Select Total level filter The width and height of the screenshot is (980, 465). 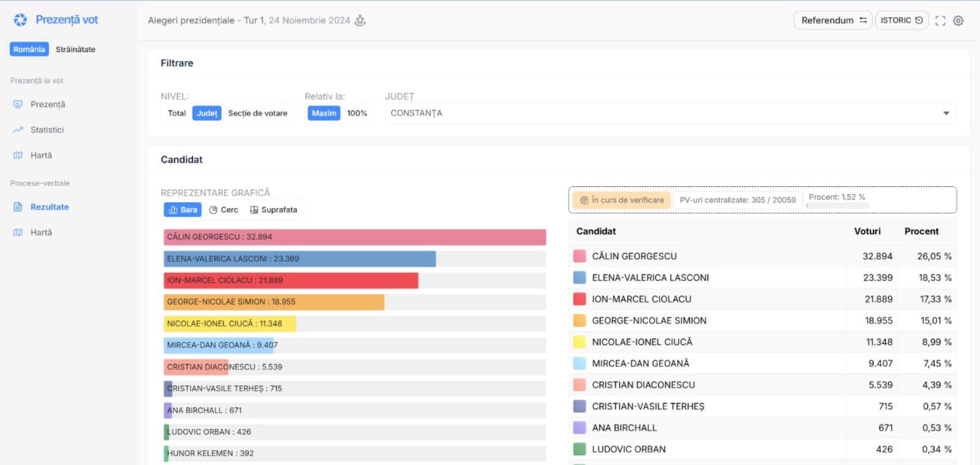click(176, 113)
